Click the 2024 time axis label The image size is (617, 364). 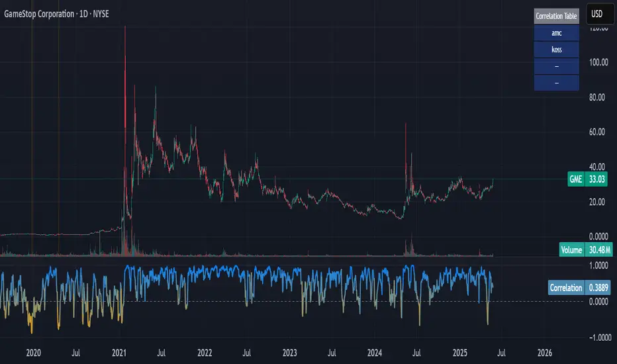click(375, 353)
